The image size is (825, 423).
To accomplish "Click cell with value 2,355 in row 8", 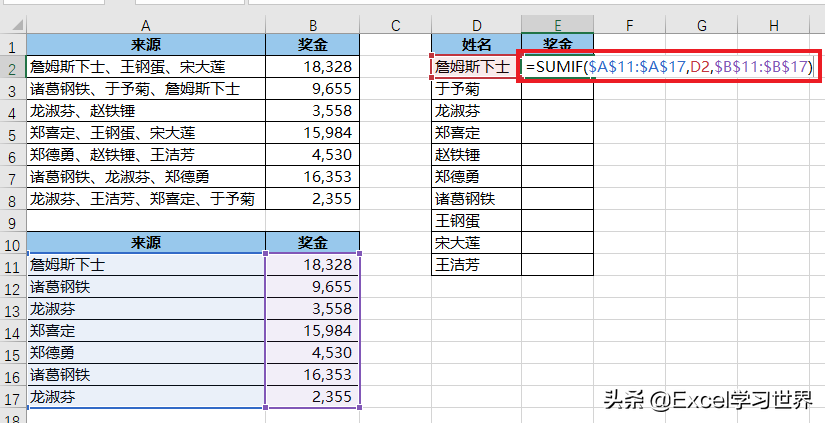I will (x=313, y=199).
